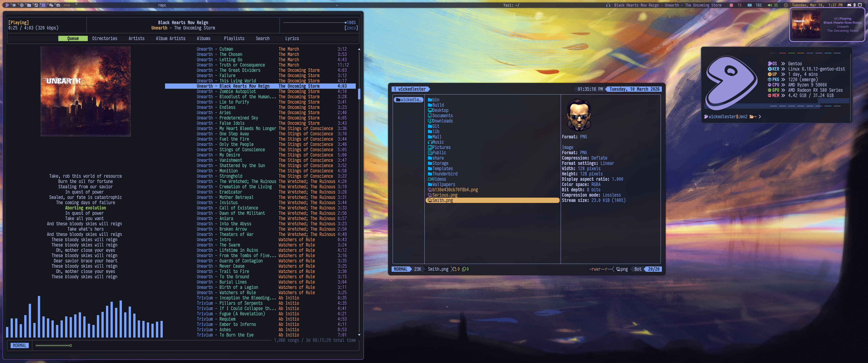Screen dimensions: 868x363
Task: Click the Discord tray icon
Action: click(849, 5)
